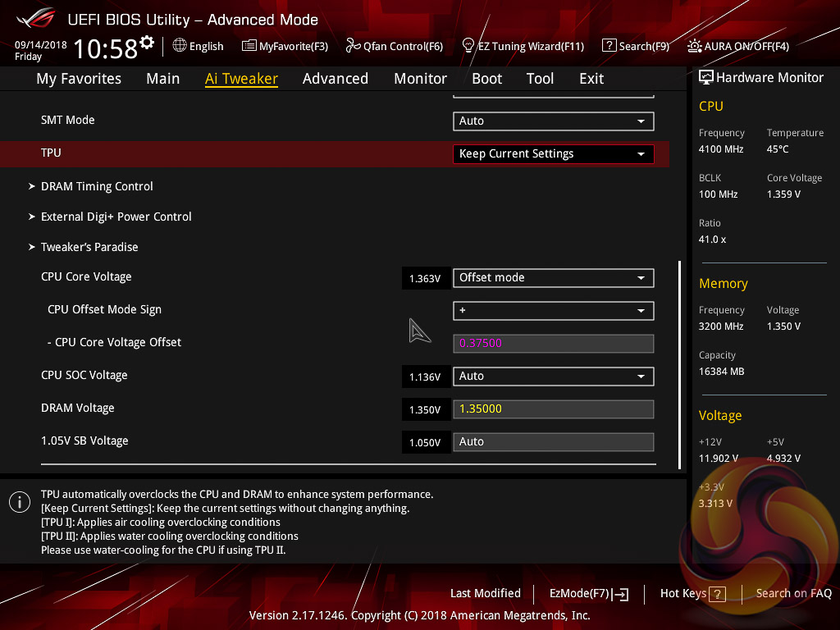
Task: Switch to the Advanced tab
Action: [x=335, y=79]
